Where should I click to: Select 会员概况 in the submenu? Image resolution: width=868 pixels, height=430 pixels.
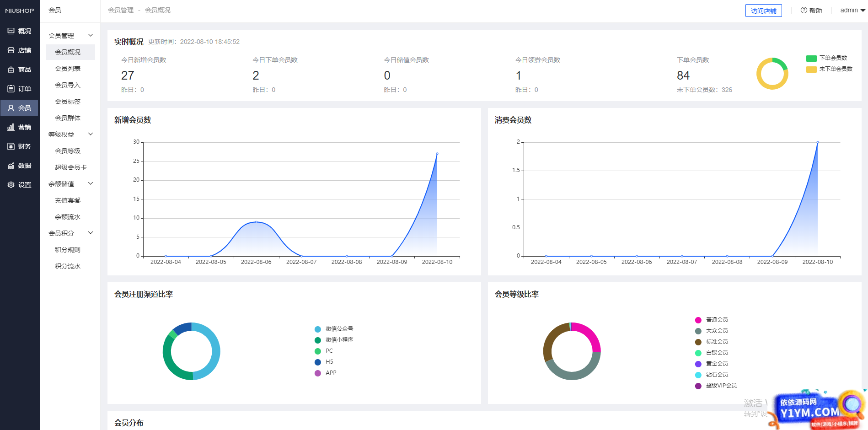pyautogui.click(x=70, y=52)
